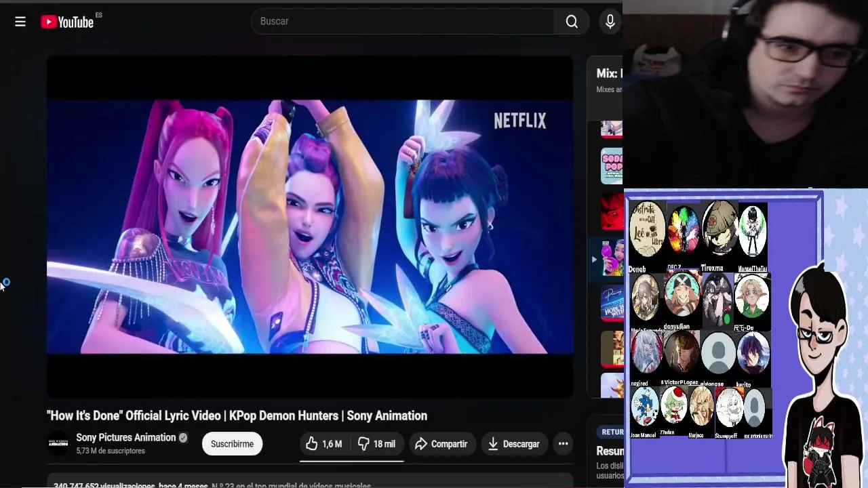The width and height of the screenshot is (868, 488).
Task: Subscribe with the Suscribirme button
Action: 232,444
